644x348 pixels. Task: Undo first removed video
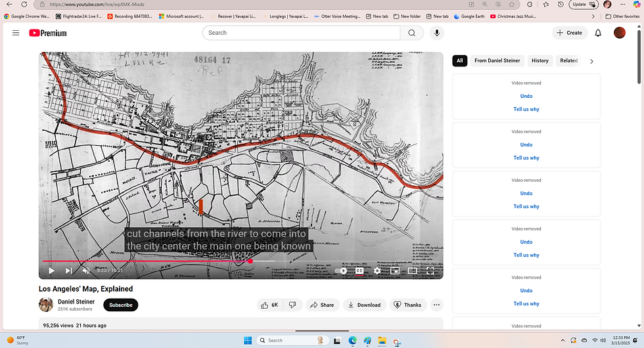click(526, 96)
